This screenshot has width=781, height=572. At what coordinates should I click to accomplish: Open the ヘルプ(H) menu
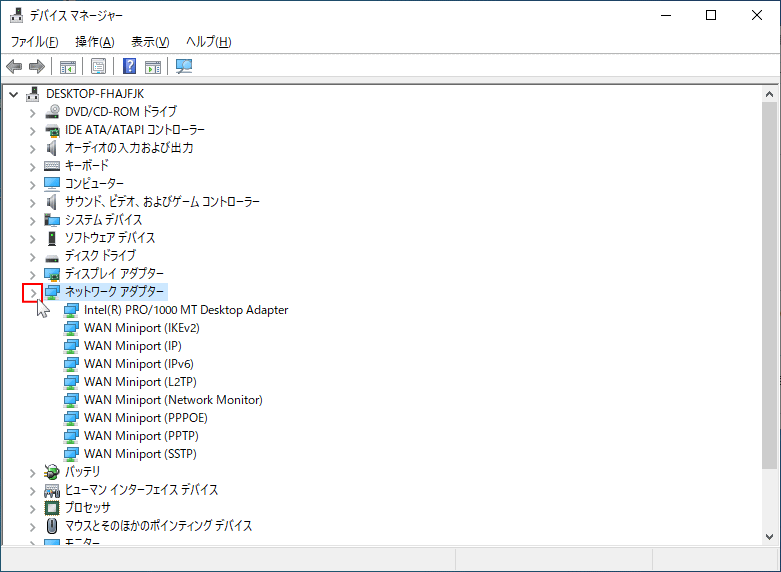coord(209,42)
